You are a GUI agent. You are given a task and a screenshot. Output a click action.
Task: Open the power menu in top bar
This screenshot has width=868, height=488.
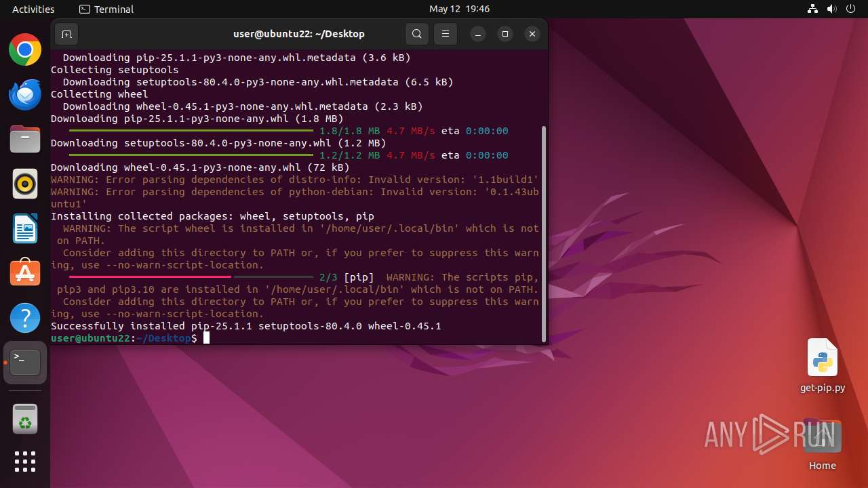pos(851,9)
